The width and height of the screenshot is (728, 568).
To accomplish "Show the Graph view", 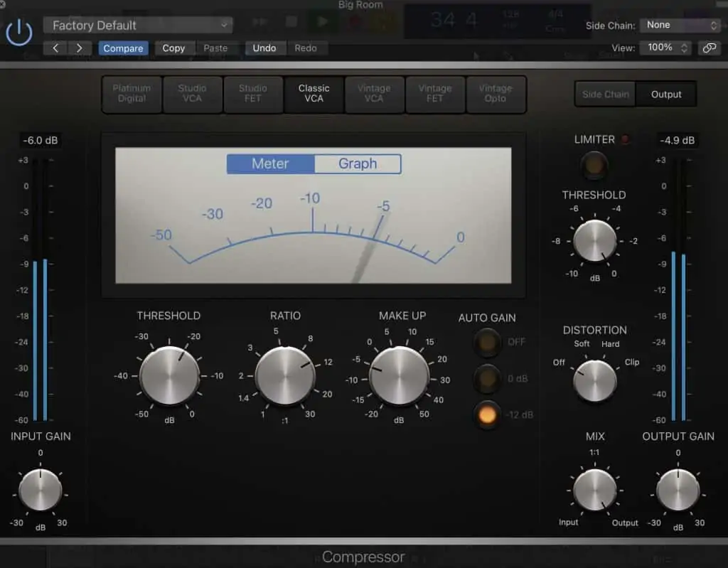I will coord(358,164).
